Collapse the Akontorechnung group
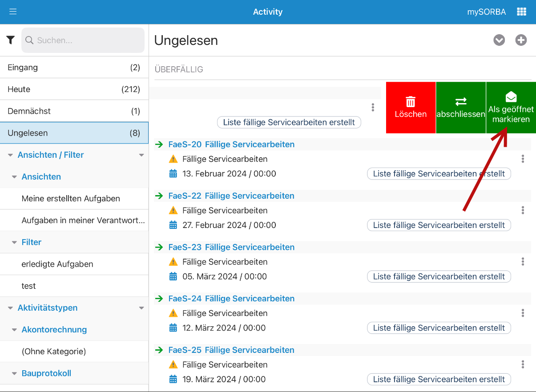Image resolution: width=536 pixels, height=392 pixels. coord(14,330)
